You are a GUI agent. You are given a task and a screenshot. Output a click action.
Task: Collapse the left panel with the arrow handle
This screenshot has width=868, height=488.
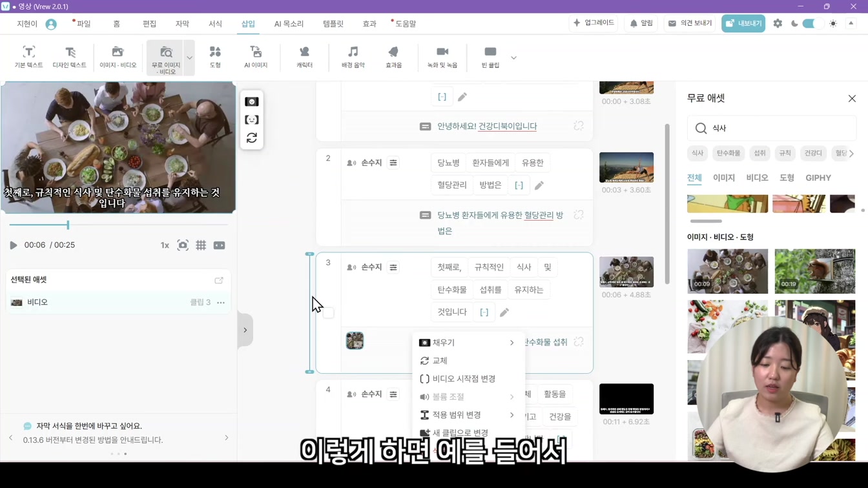(245, 330)
